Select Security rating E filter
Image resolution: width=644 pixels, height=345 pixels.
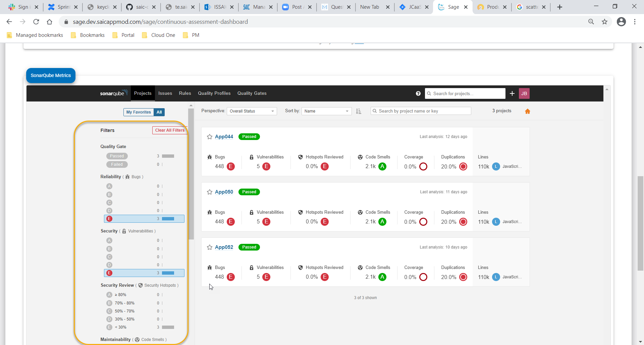coord(144,273)
